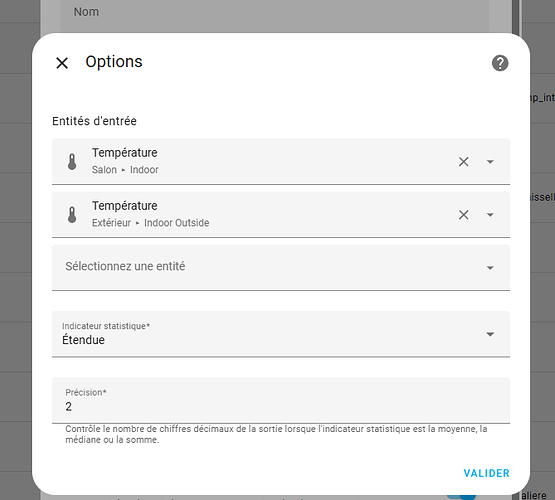Screen dimensions: 555x500
Task: Click the thermometer icon for Extérieur temperature
Action: (72, 215)
